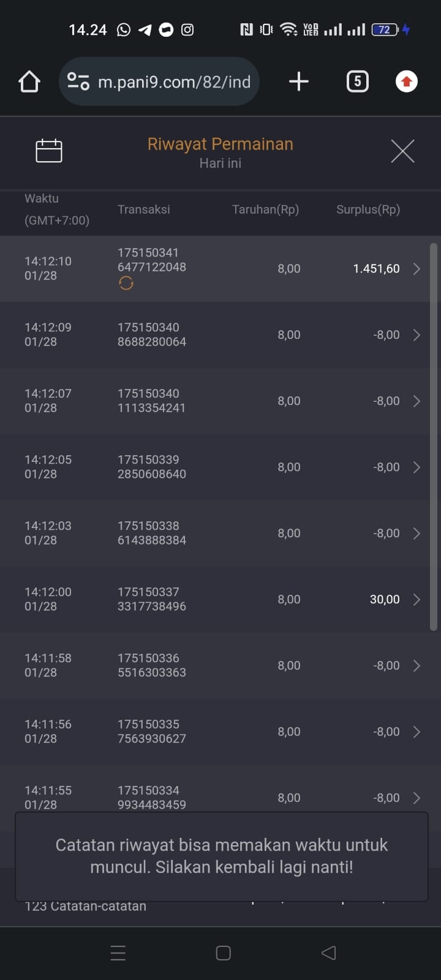Open the Android recent apps menu button
Image resolution: width=441 pixels, height=980 pixels.
[x=118, y=953]
